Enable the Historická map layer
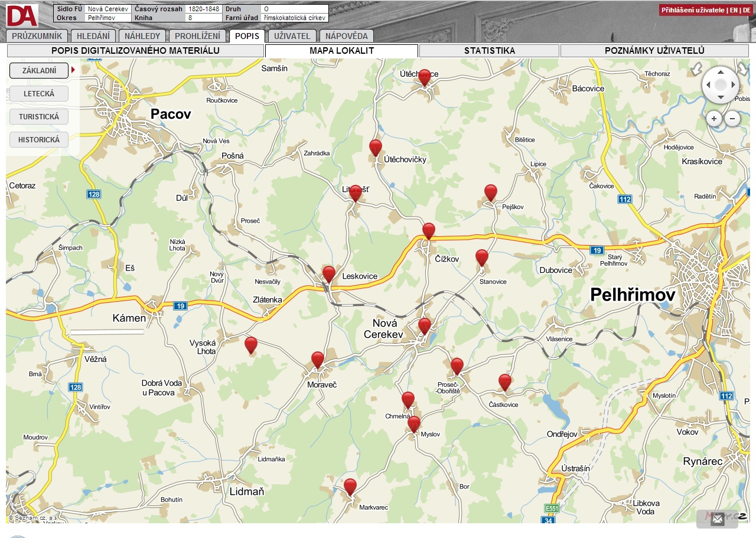Viewport: 756px width, 538px height. (x=39, y=140)
